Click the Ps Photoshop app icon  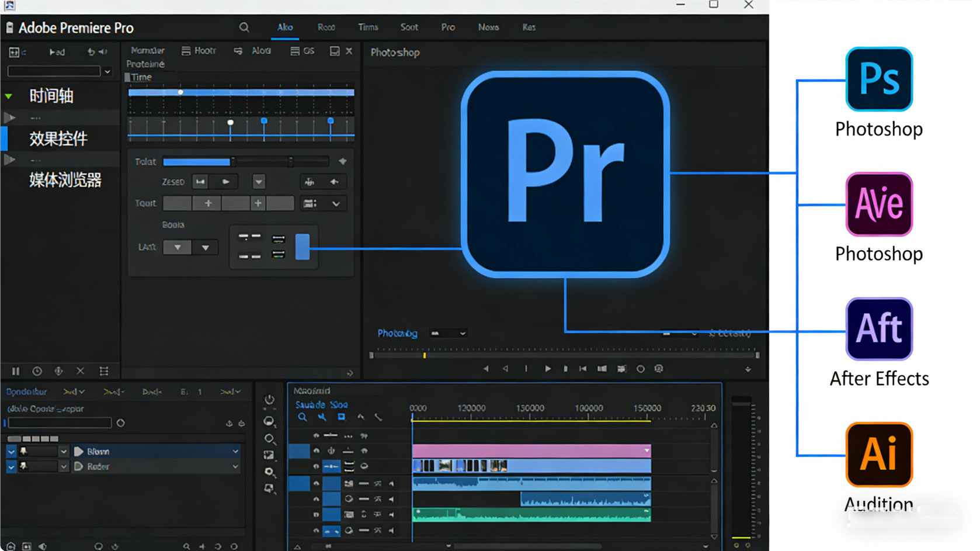tap(878, 79)
